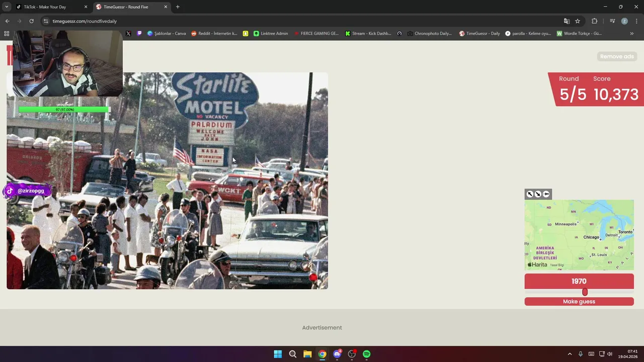This screenshot has width=644, height=362.
Task: Open a new browser tab
Action: coord(178,7)
